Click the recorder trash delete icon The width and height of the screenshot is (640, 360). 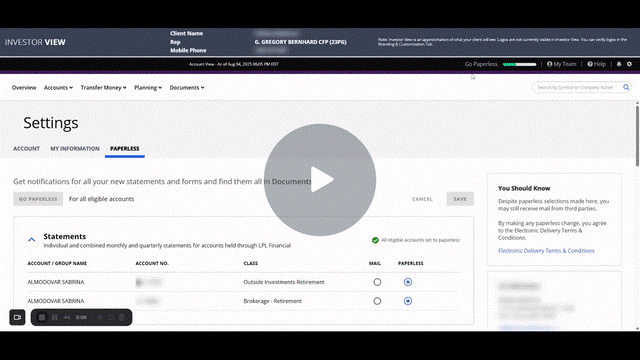pos(122,317)
